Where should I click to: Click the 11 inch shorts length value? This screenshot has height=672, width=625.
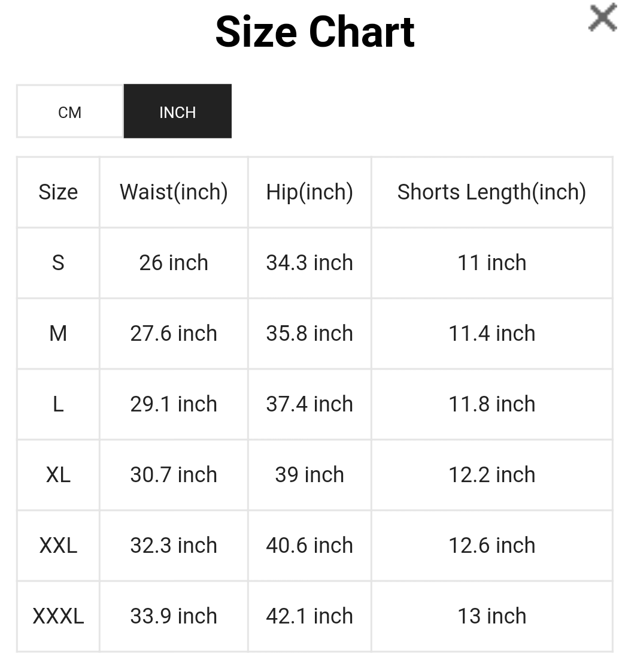[492, 263]
